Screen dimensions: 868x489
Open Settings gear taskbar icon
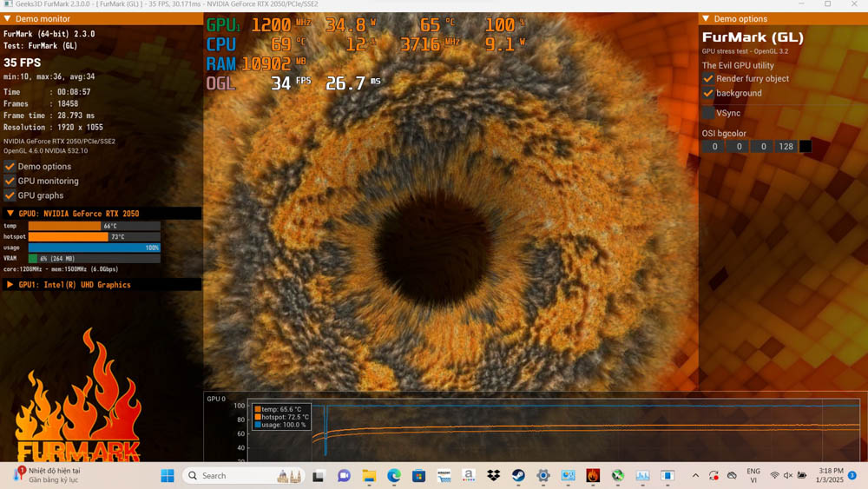543,476
